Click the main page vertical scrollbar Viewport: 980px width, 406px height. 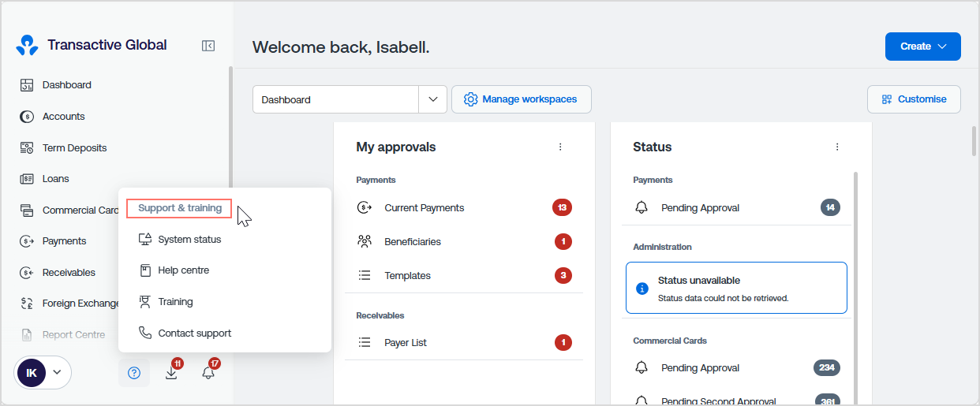pyautogui.click(x=974, y=140)
